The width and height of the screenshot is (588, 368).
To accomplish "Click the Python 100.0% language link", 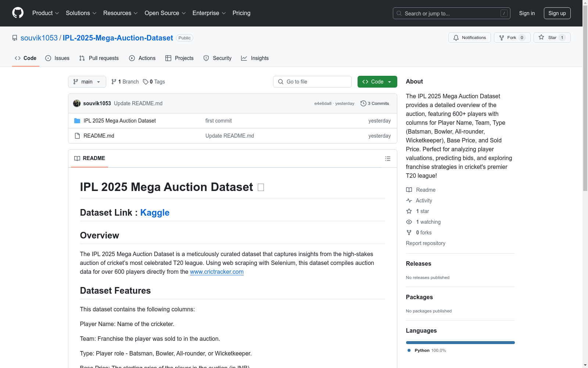I will pos(427,350).
